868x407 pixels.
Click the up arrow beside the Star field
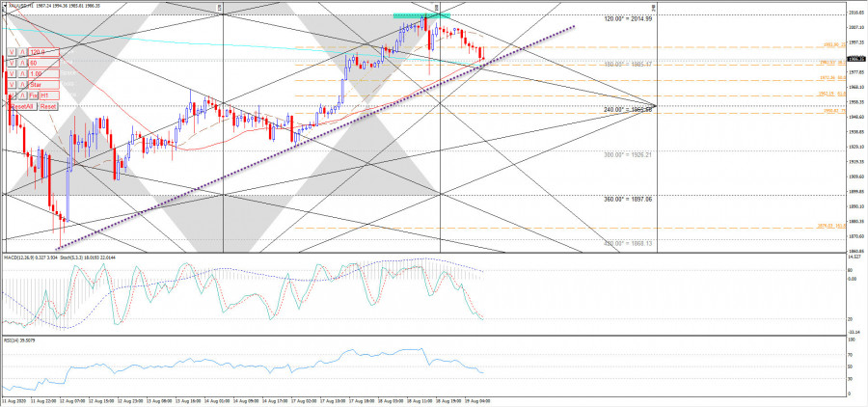[22, 84]
